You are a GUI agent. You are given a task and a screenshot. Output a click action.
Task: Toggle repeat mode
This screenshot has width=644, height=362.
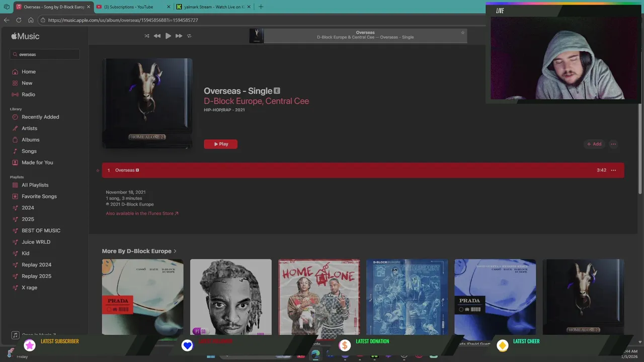[x=189, y=36]
